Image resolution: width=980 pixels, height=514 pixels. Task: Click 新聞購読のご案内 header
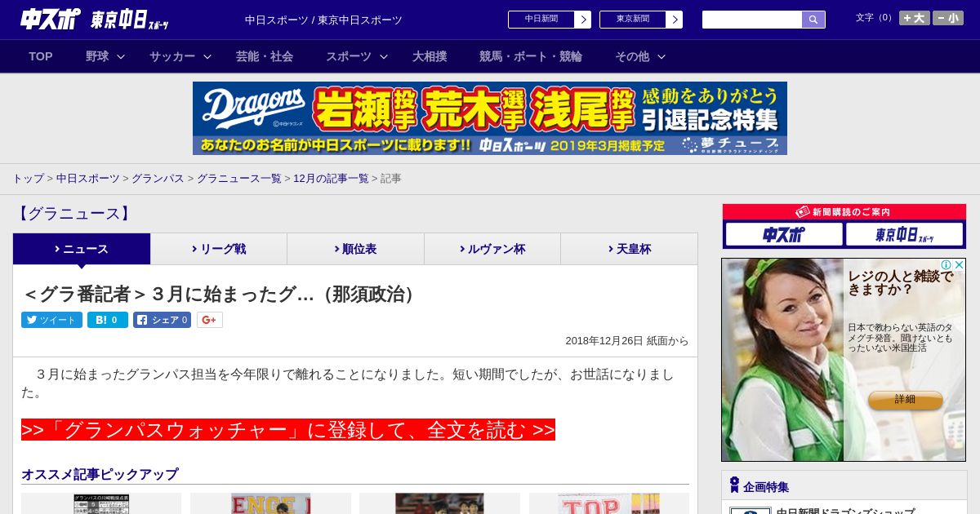844,212
